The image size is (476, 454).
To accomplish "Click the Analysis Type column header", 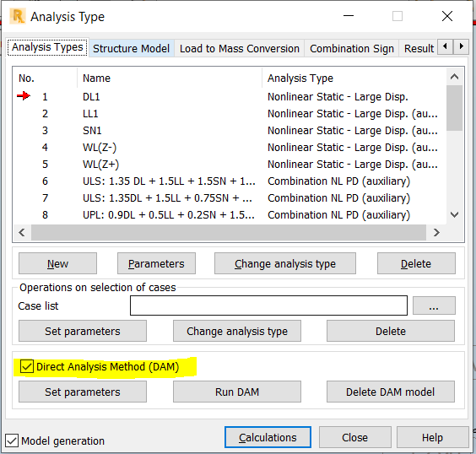I will 354,78.
